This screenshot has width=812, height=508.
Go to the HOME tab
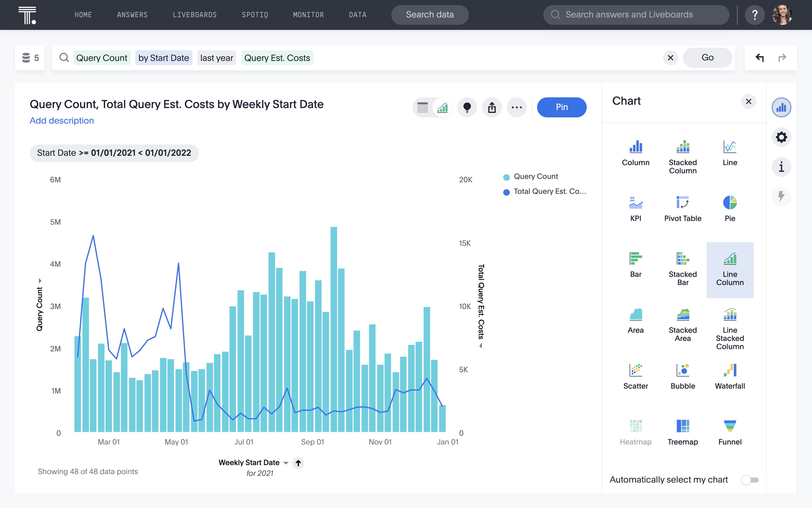point(83,15)
